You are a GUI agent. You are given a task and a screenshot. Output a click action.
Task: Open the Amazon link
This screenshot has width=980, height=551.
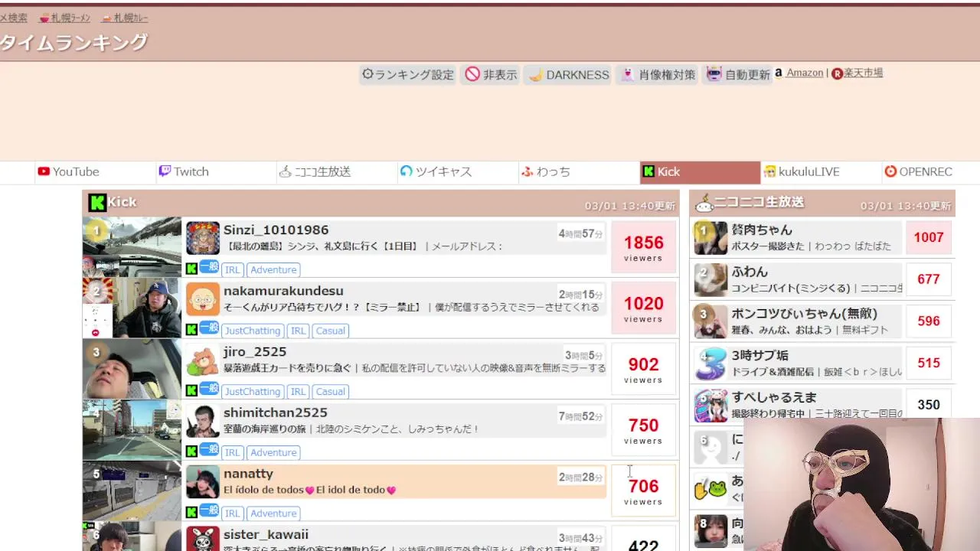tap(805, 73)
